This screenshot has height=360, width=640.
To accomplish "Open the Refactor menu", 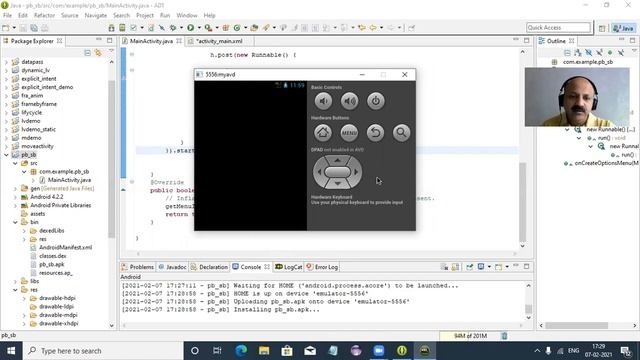I will pos(44,15).
